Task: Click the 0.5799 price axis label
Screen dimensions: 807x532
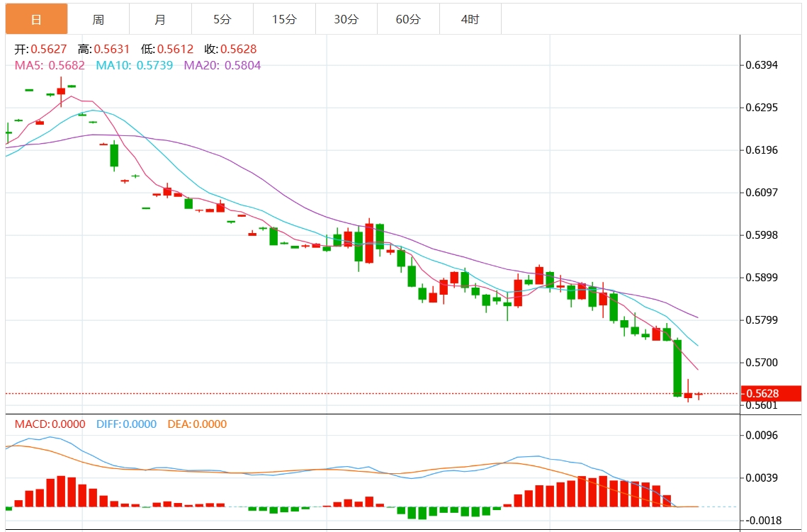Action: click(762, 320)
